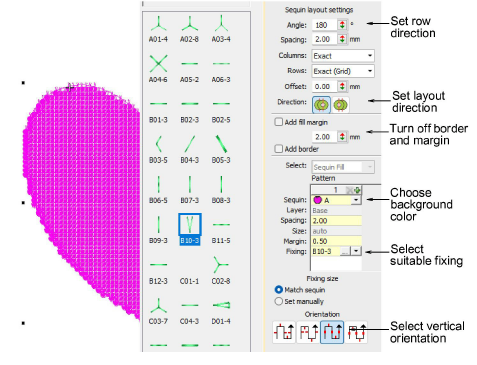Click the Fixing browse ellipsis button
Image resolution: width=477 pixels, height=365 pixels.
pos(345,251)
